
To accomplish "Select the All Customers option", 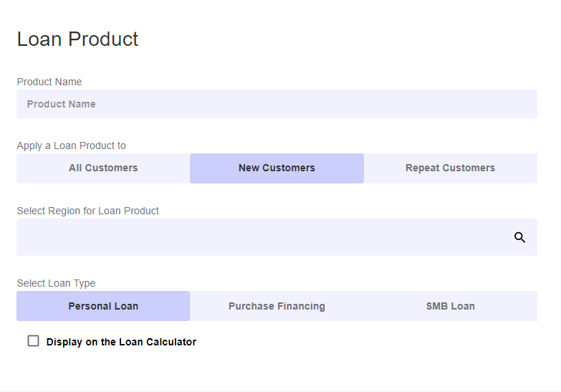I will tap(103, 168).
